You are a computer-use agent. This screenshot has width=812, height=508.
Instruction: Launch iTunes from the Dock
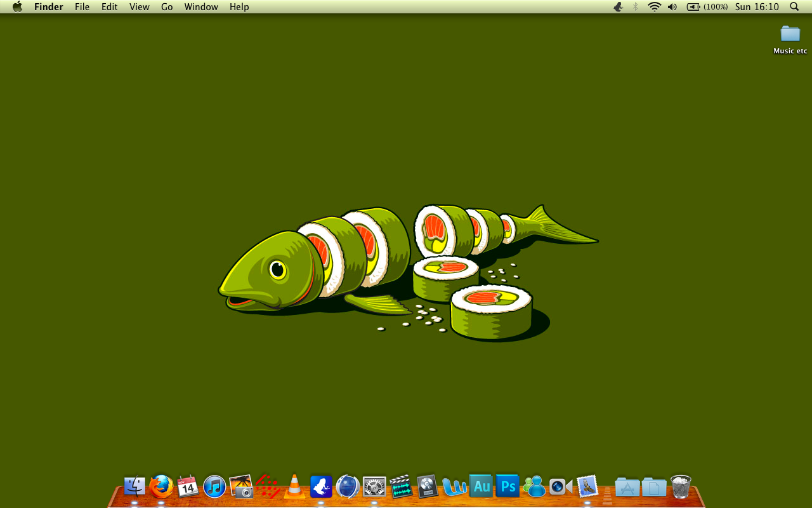click(214, 487)
